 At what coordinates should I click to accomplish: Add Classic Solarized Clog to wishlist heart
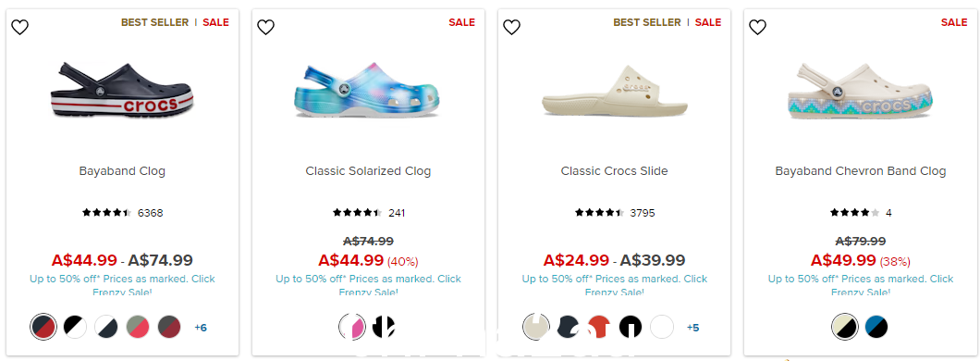266,27
